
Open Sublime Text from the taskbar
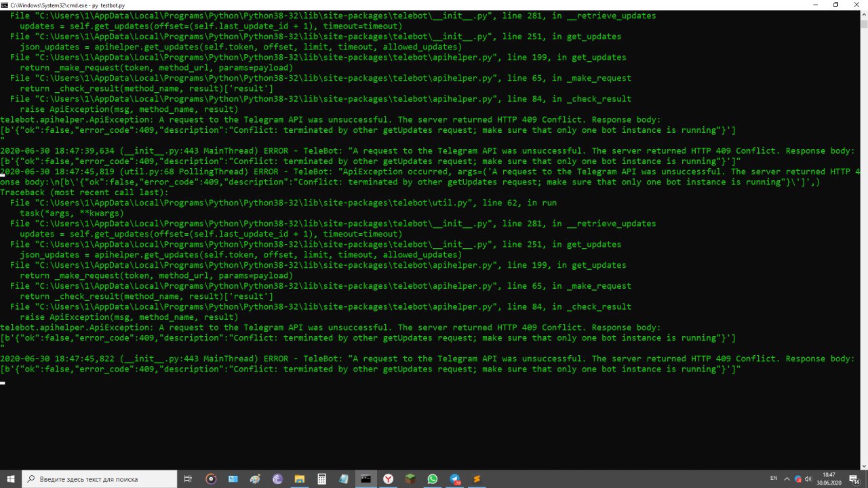click(x=477, y=479)
